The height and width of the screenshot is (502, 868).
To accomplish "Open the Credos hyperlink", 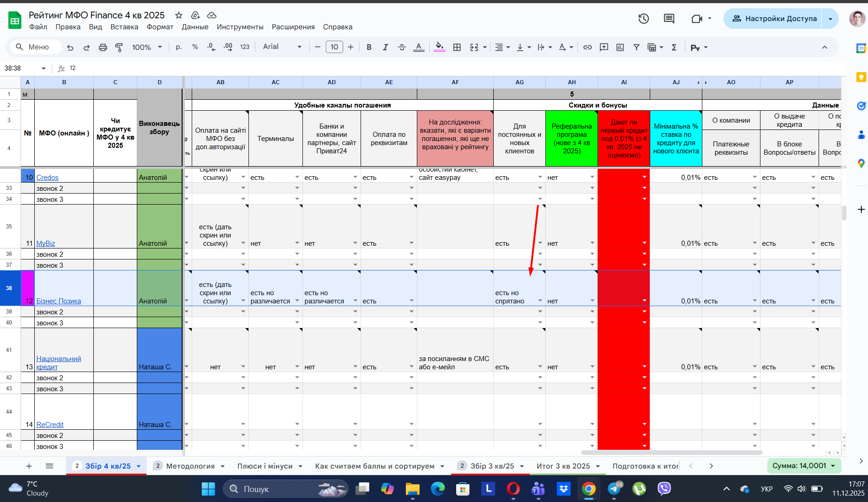I will pyautogui.click(x=47, y=178).
